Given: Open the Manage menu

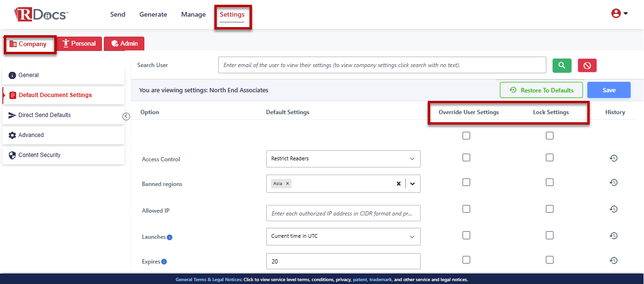Looking at the screenshot, I should click(x=193, y=15).
